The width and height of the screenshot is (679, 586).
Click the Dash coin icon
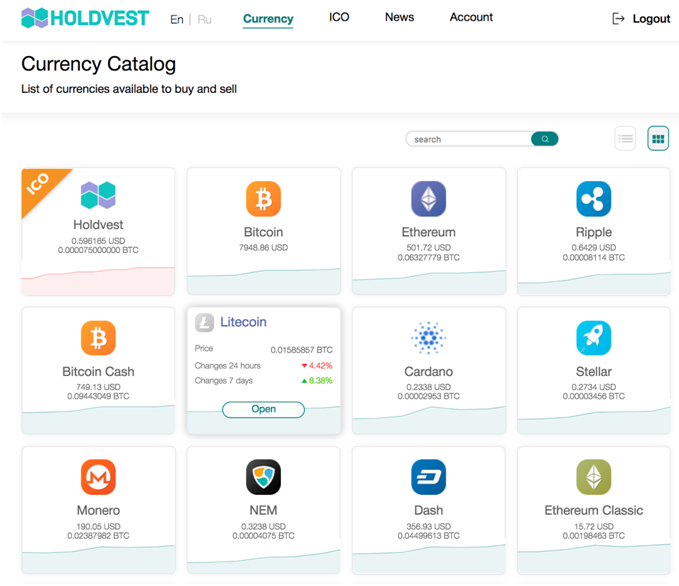(428, 477)
